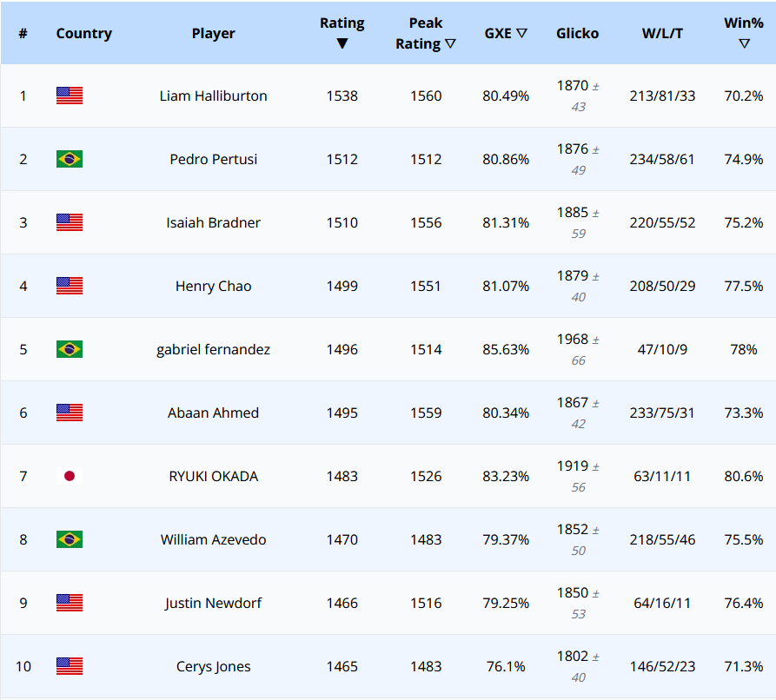
Task: Click the USA flag for Abaan Ahmed
Action: point(70,412)
